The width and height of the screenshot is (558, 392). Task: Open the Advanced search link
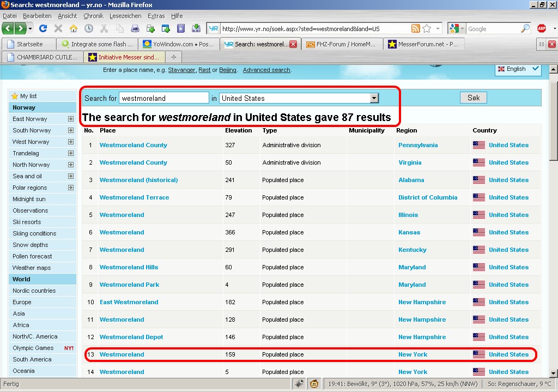pyautogui.click(x=266, y=70)
